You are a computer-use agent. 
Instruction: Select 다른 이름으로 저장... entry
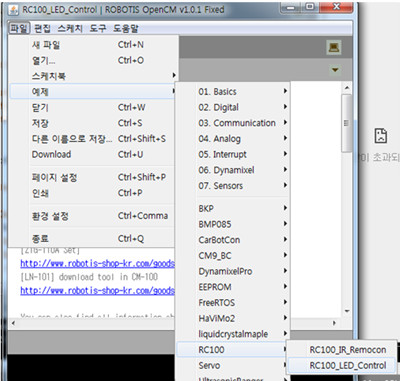[92, 139]
